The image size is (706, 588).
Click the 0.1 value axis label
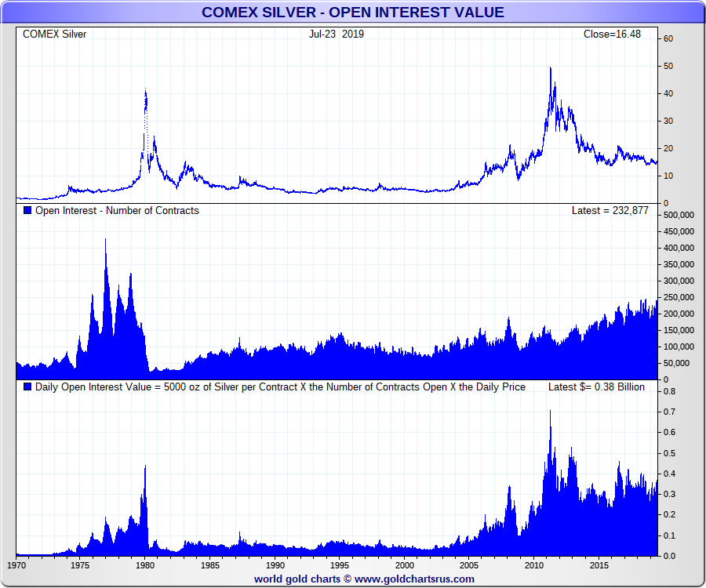[x=669, y=535]
